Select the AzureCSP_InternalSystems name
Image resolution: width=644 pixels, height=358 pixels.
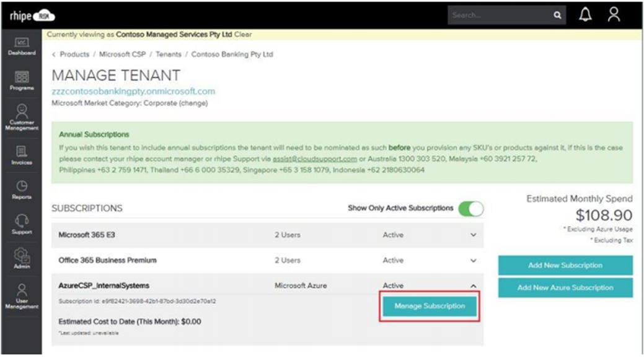point(104,286)
